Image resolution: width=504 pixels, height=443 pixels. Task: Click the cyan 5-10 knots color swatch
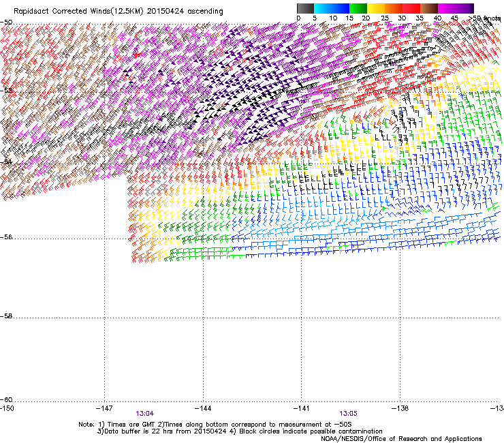click(323, 8)
